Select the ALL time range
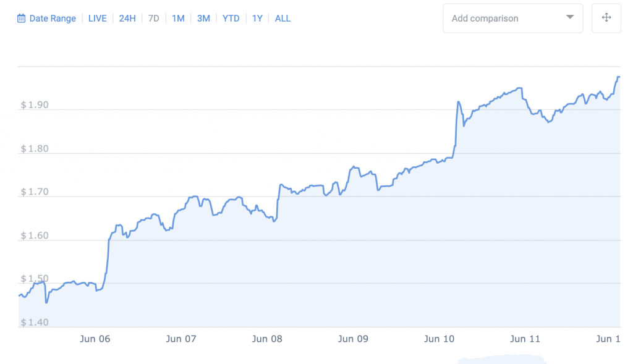633x364 pixels. point(283,19)
